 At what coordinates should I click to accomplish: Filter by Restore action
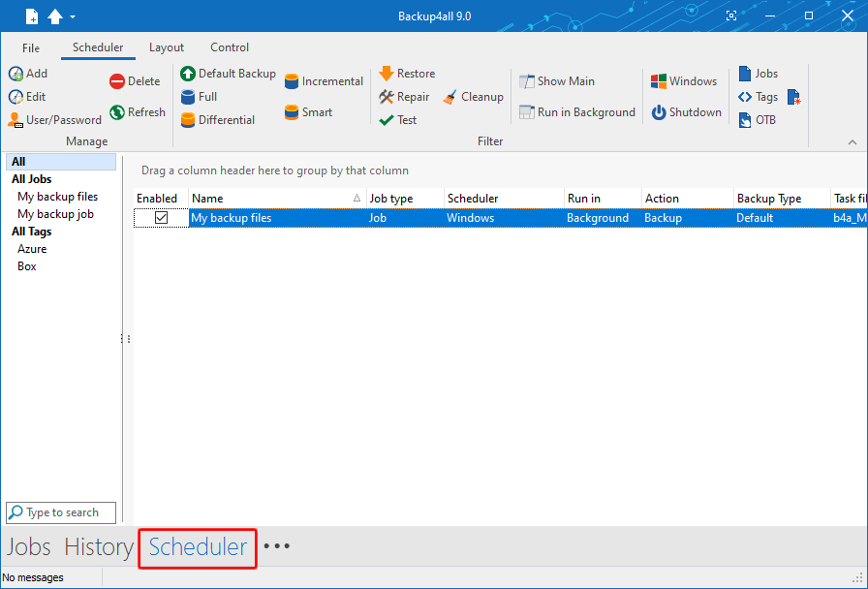click(407, 74)
